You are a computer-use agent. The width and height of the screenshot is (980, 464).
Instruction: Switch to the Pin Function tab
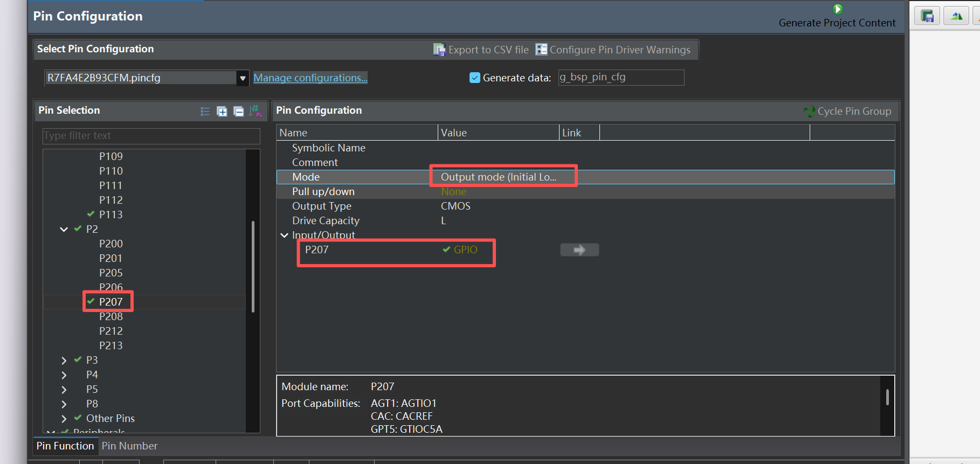pyautogui.click(x=65, y=446)
